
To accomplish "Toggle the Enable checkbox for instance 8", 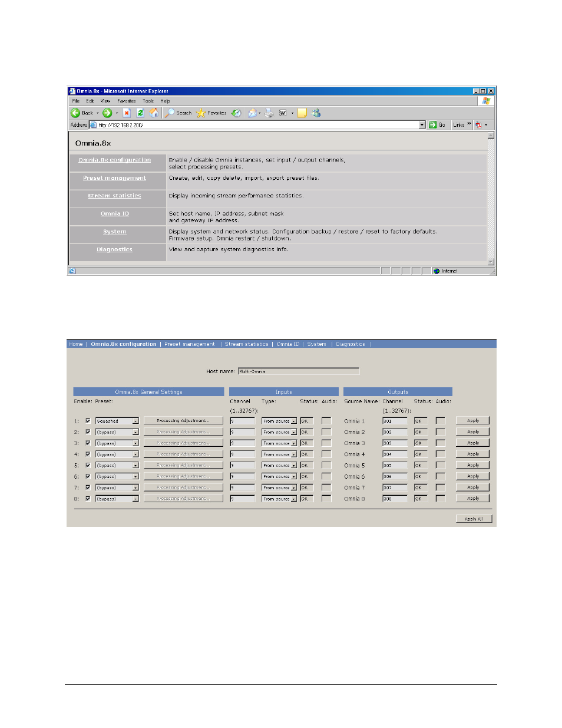I will click(x=88, y=499).
